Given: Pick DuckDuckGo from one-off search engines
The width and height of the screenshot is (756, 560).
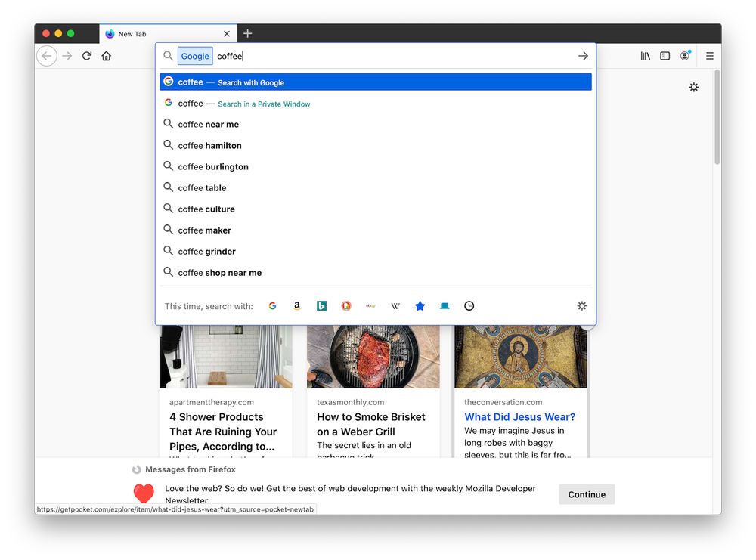Looking at the screenshot, I should click(346, 306).
